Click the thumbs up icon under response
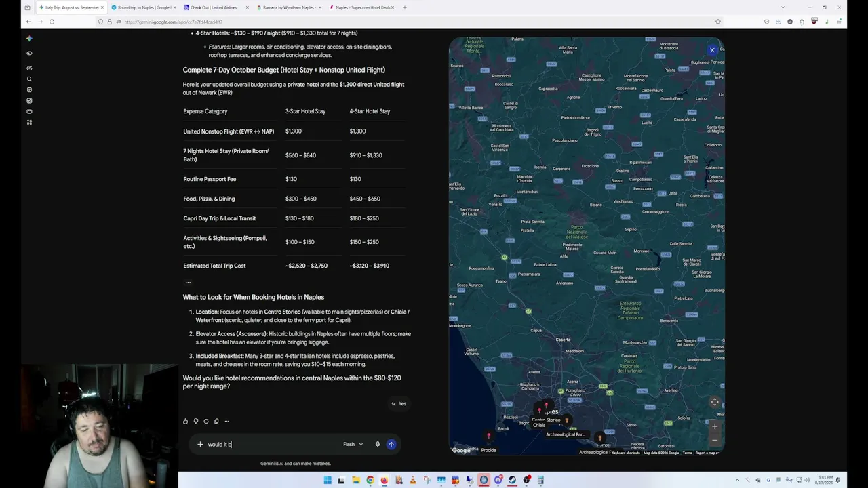The height and width of the screenshot is (488, 868). (185, 421)
